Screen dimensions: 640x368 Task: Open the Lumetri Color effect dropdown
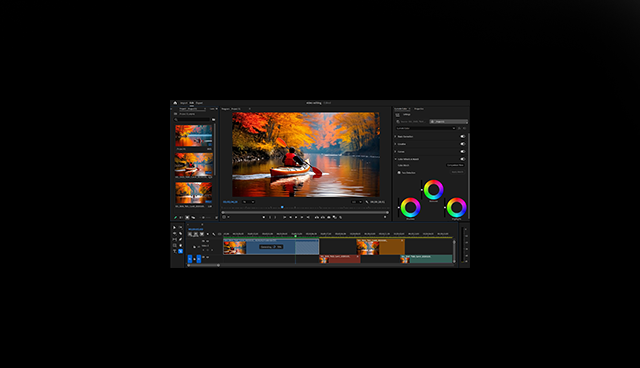426,128
